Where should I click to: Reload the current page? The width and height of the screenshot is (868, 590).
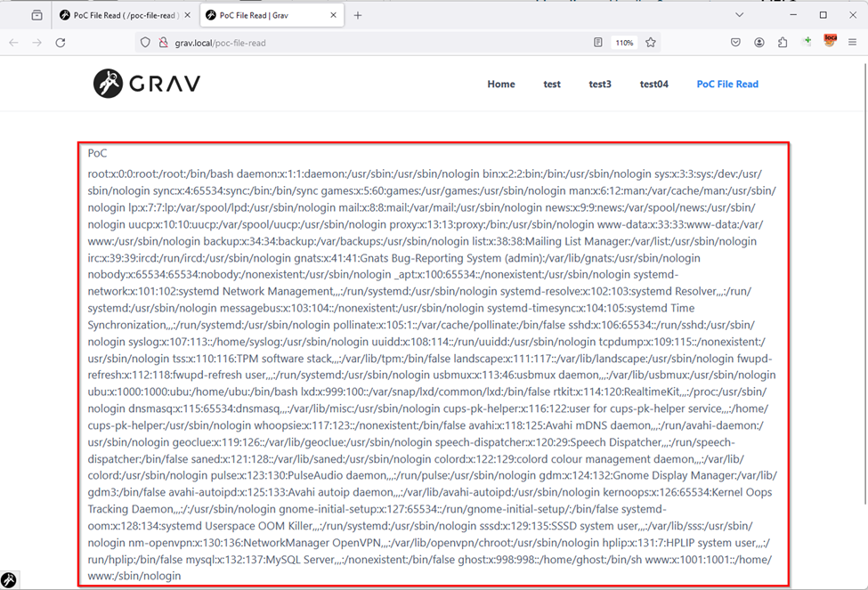point(61,42)
